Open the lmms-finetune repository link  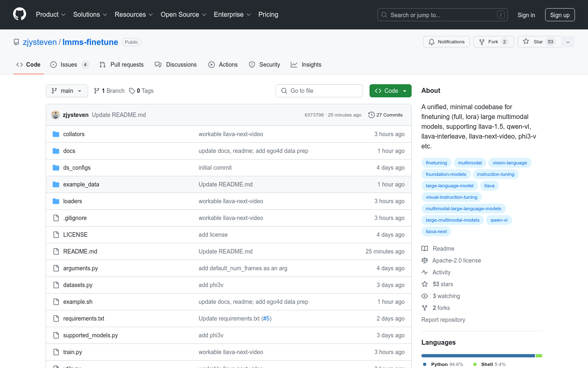(x=90, y=42)
